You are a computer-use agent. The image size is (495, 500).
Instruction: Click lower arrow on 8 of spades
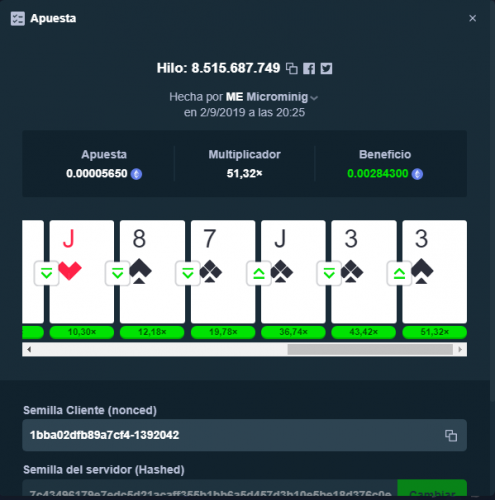pos(117,274)
